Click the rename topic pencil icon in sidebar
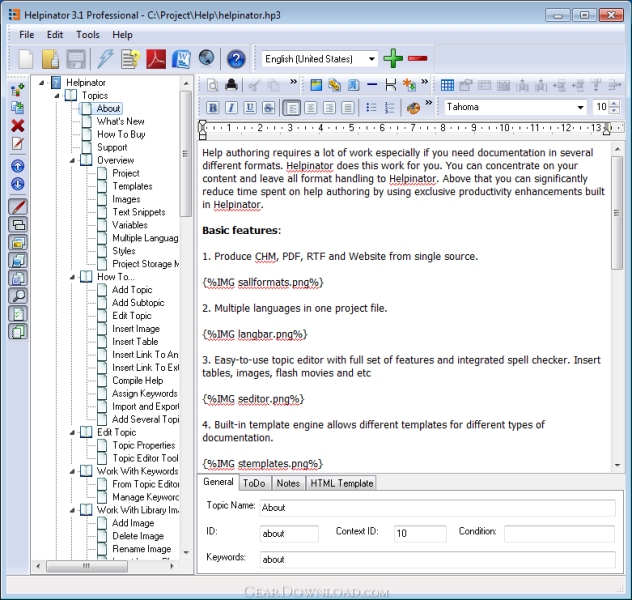This screenshot has height=600, width=632. coord(17,143)
